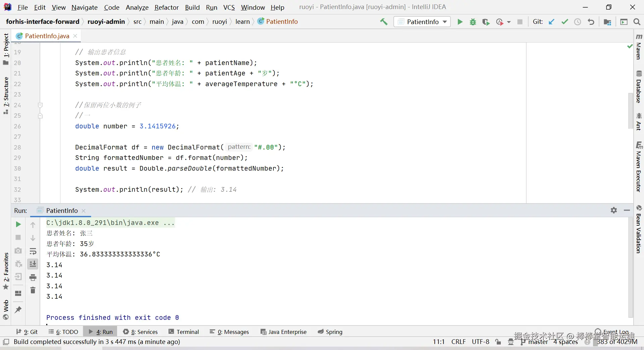Toggle the 1: Project tool window
This screenshot has width=644, height=350.
tap(6, 49)
